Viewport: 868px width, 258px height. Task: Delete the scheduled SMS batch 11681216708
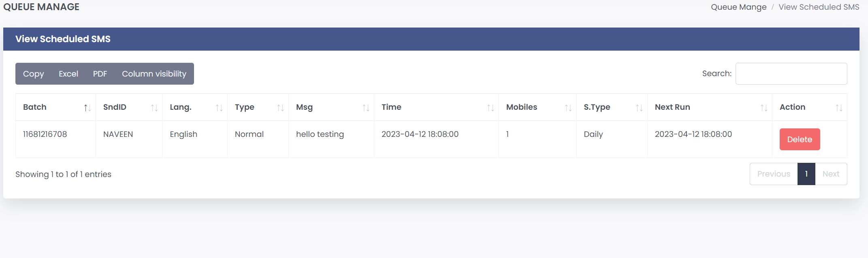point(800,139)
